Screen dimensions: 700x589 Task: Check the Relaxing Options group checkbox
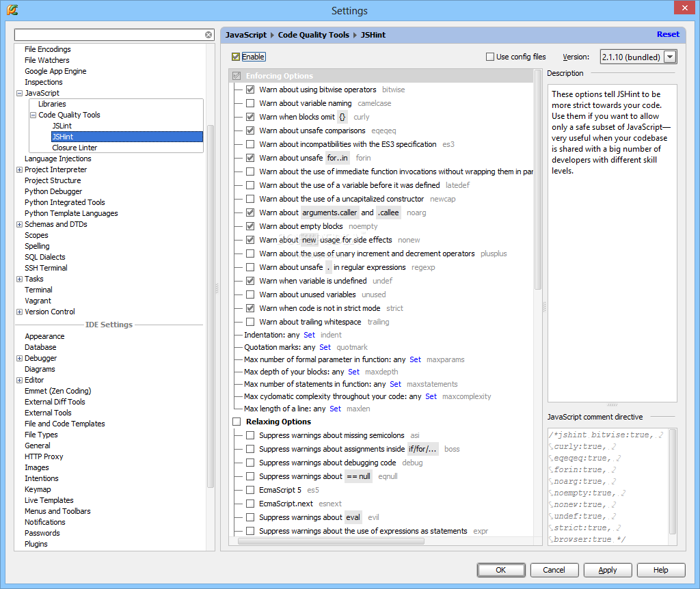pyautogui.click(x=237, y=422)
